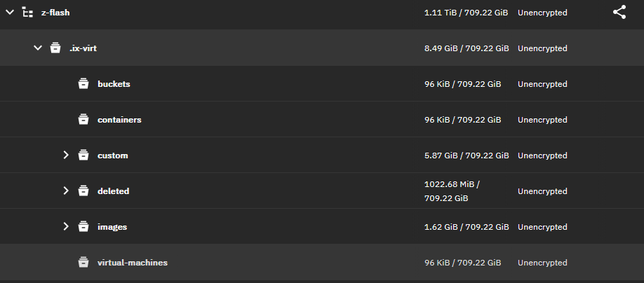Image resolution: width=644 pixels, height=283 pixels.
Task: Select the z-flash pool name
Action: point(55,13)
